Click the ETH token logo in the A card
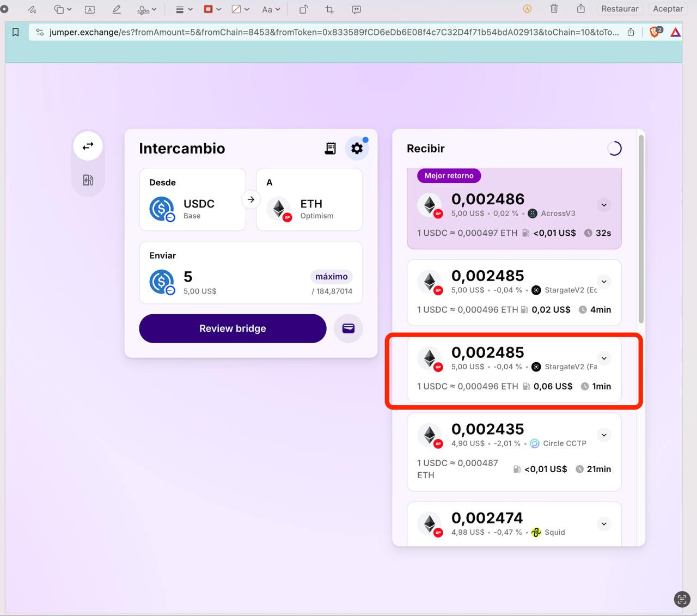This screenshot has height=616, width=697. point(279,209)
